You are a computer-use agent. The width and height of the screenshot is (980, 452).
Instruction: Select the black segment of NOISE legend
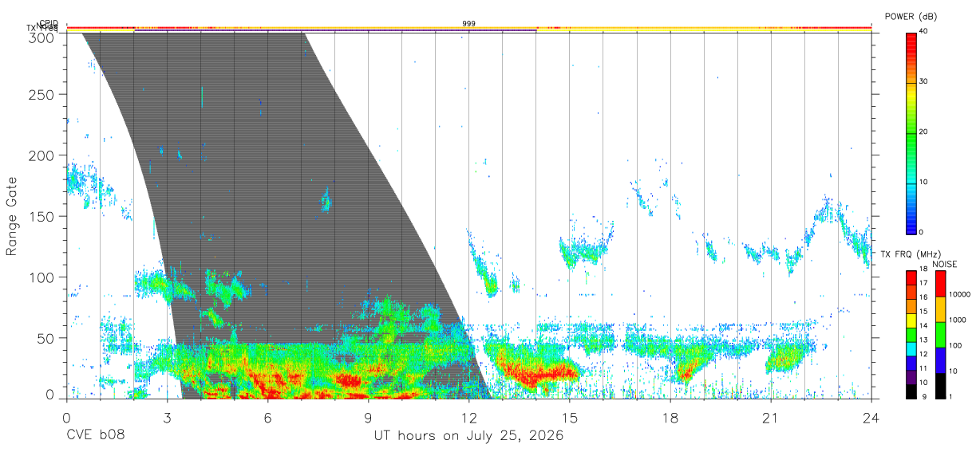coord(940,386)
